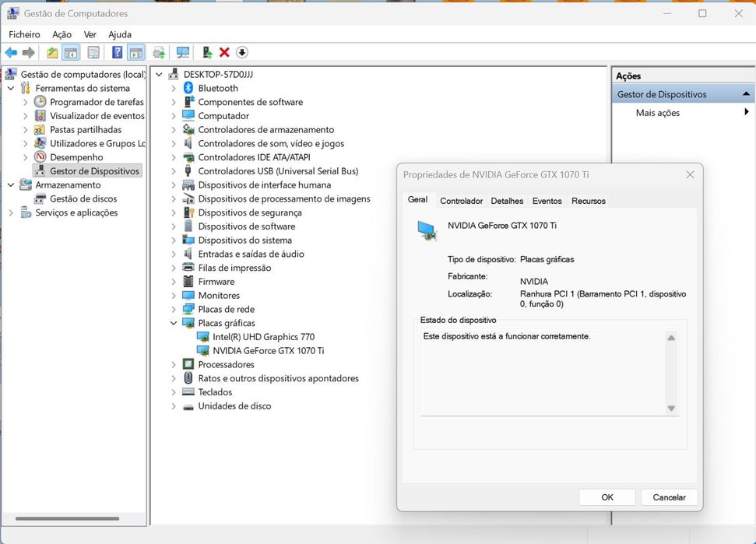Select Gestão de discos in console tree

[x=83, y=198]
